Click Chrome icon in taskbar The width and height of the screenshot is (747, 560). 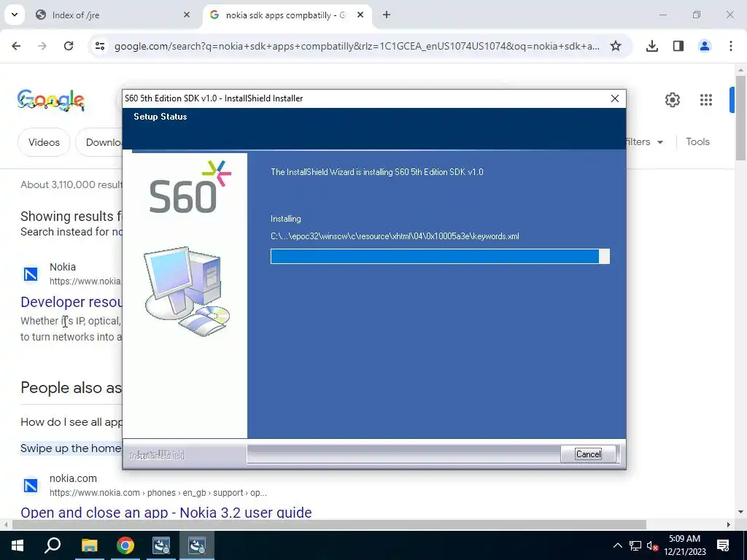[125, 545]
